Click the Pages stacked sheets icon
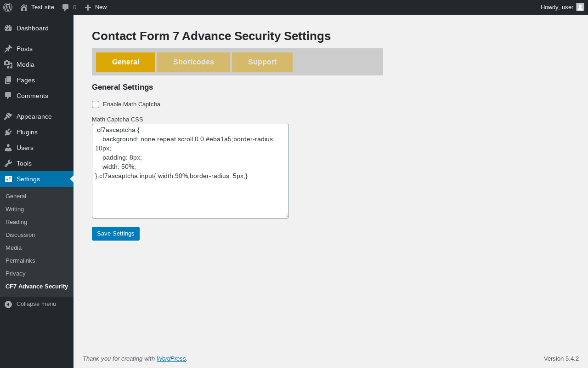The image size is (588, 368). [8, 80]
